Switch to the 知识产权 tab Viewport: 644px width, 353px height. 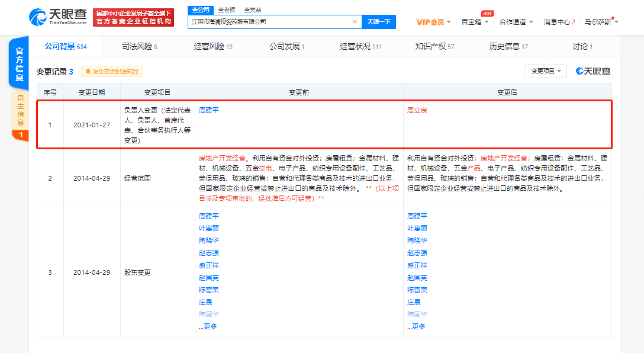tap(434, 46)
